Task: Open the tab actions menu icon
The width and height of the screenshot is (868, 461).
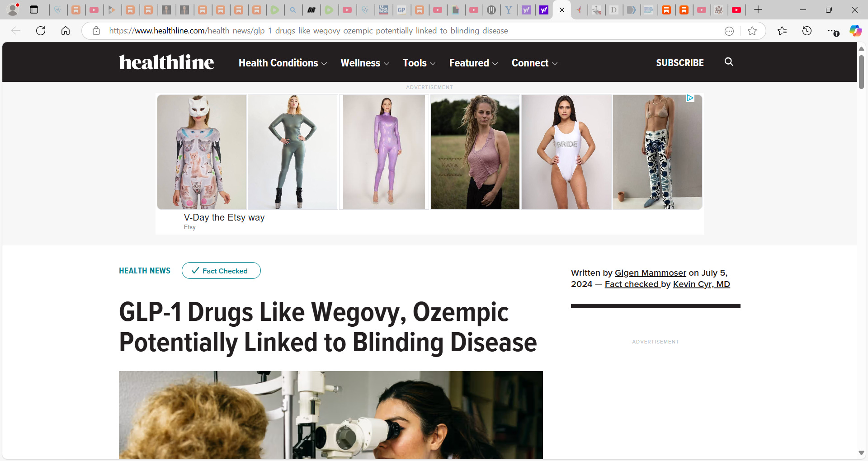Action: pos(34,9)
